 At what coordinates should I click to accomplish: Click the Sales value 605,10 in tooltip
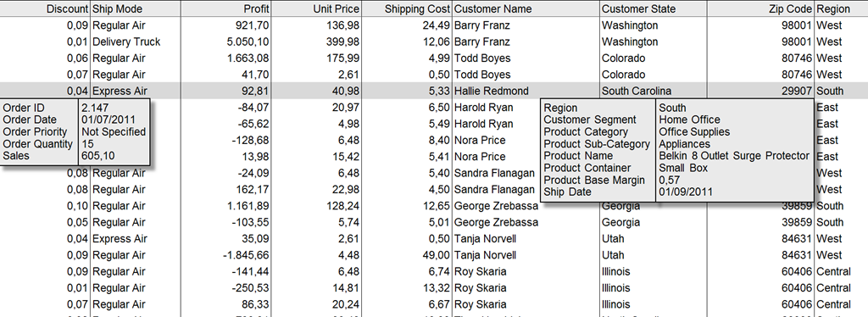[98, 156]
